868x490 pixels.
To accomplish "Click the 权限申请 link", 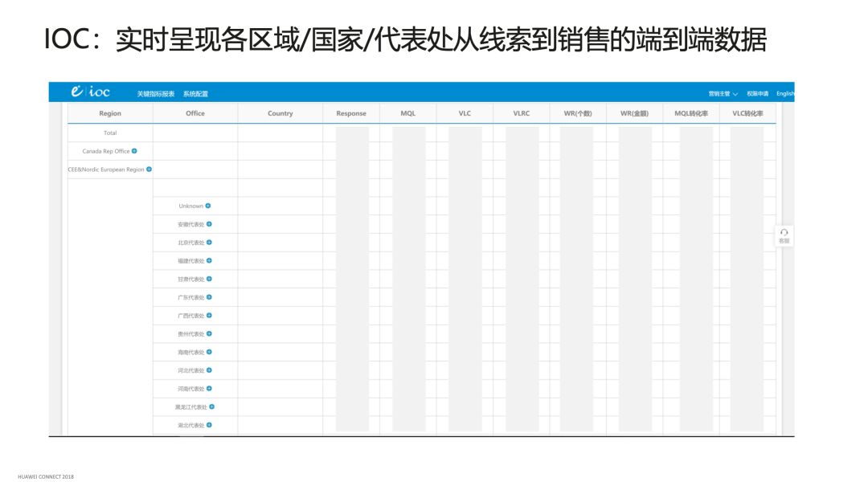I will coord(757,94).
